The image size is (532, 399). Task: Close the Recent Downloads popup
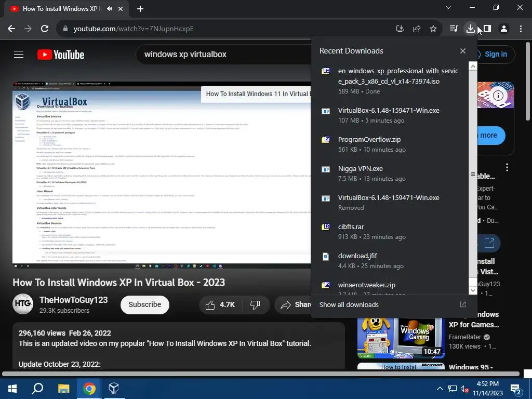click(x=463, y=51)
